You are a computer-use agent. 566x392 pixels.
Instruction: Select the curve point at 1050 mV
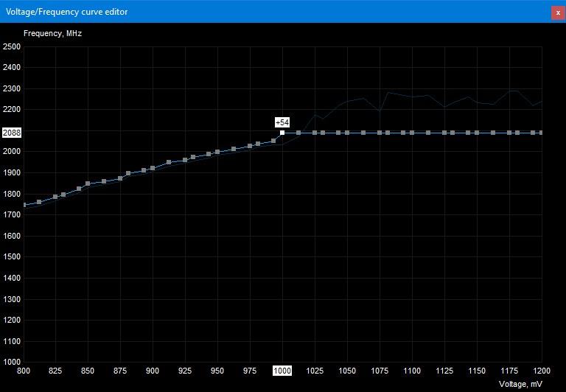(x=347, y=133)
